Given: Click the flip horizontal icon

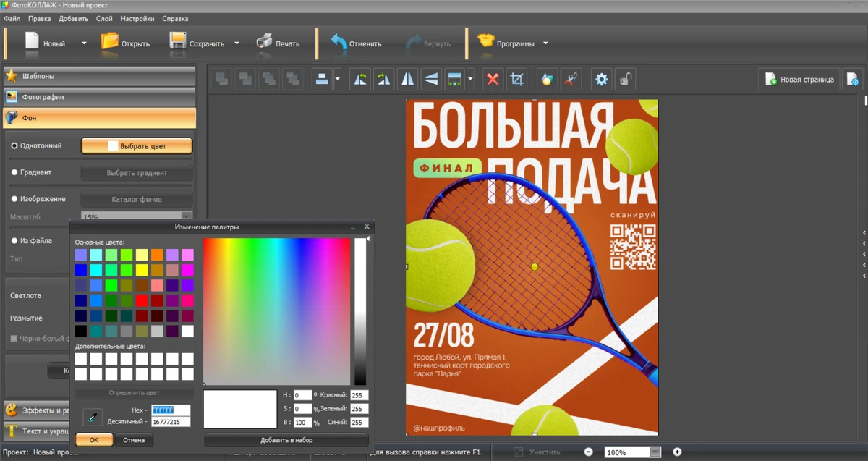Looking at the screenshot, I should (408, 80).
